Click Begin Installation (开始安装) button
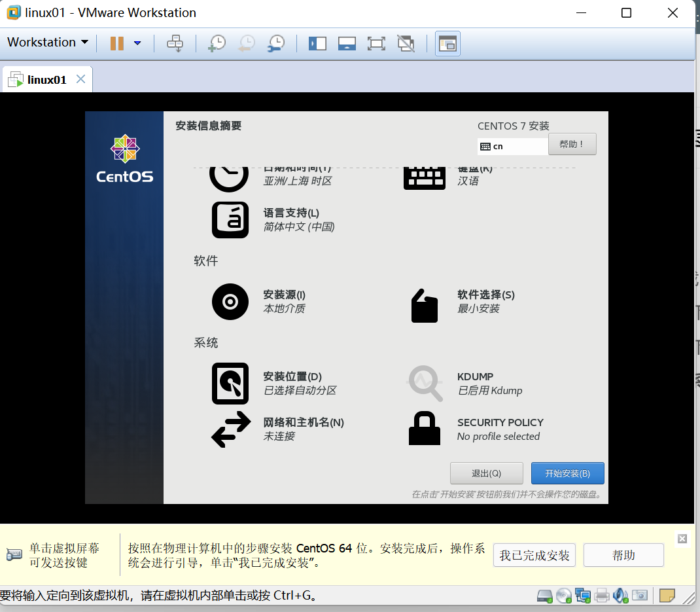Viewport: 700px width, 612px height. point(567,473)
